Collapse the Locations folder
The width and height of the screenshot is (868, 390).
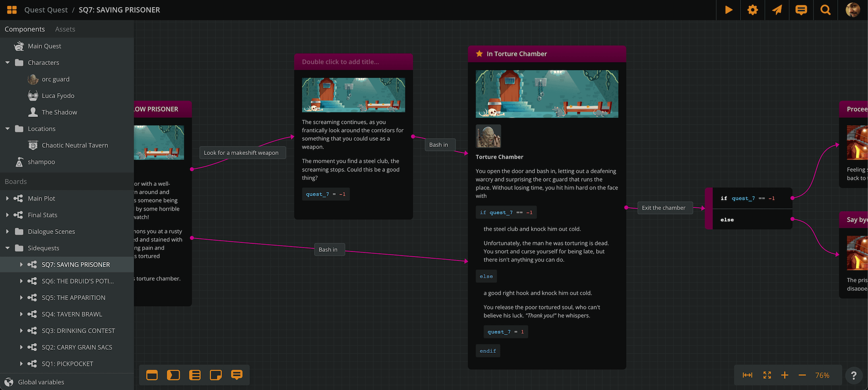tap(8, 129)
